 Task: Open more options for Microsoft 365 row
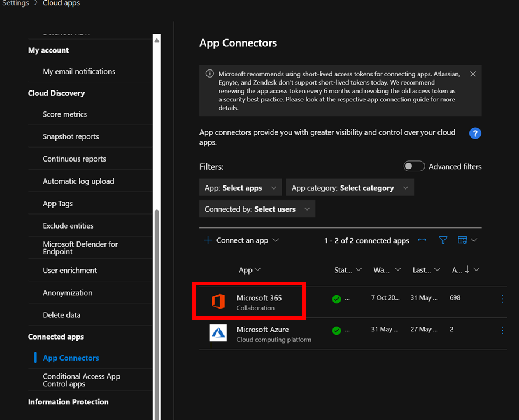[502, 299]
